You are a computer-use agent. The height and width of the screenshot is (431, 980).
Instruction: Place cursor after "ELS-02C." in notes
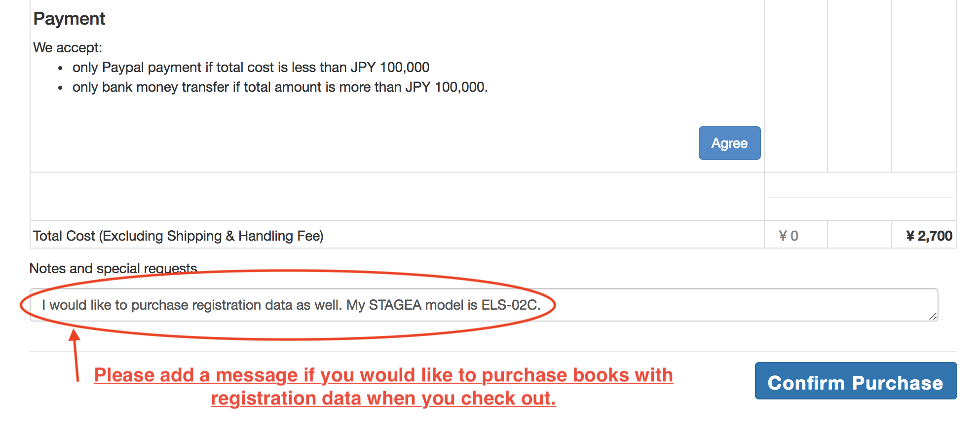point(541,305)
